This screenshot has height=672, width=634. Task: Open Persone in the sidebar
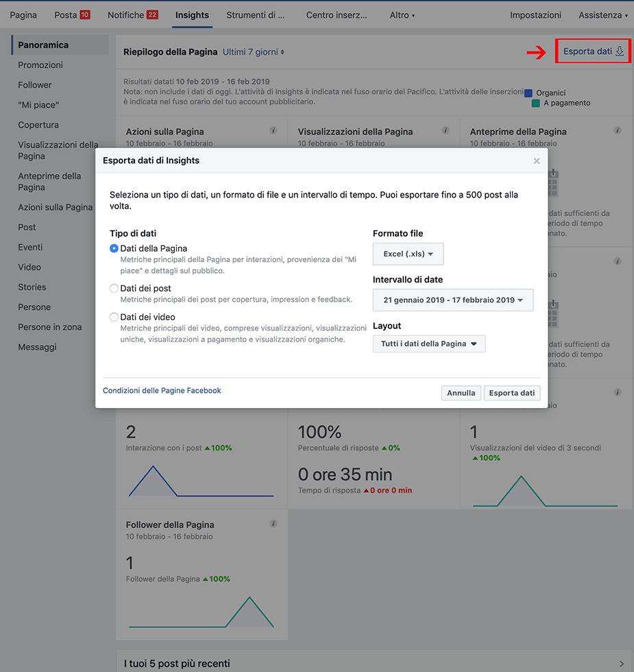coord(34,307)
